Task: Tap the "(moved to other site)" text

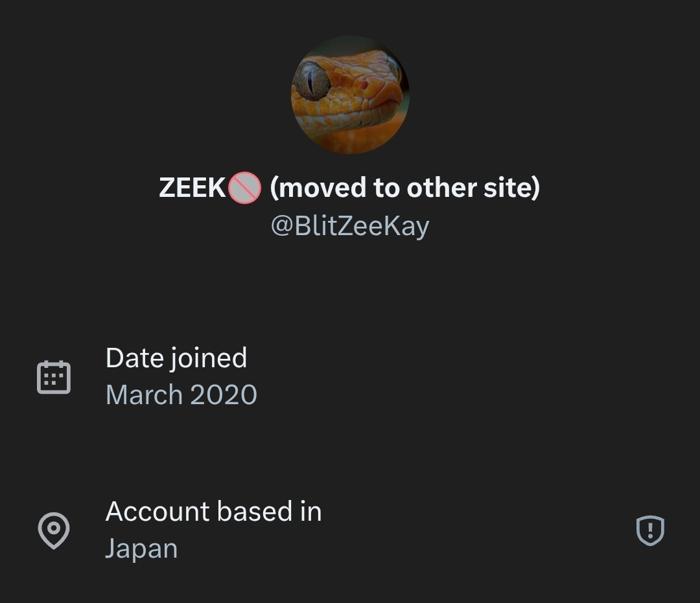Action: 404,188
